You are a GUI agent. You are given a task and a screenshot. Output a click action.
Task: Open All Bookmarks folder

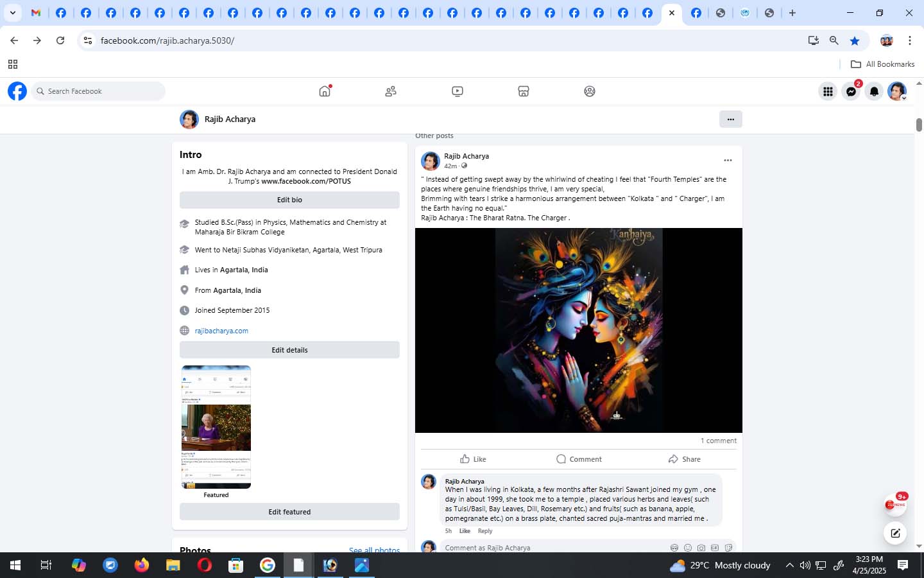(882, 64)
